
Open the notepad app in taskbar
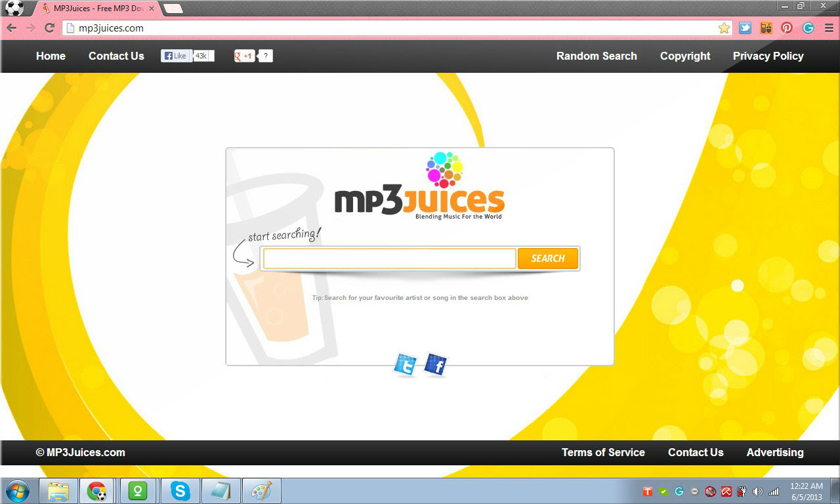click(x=220, y=491)
